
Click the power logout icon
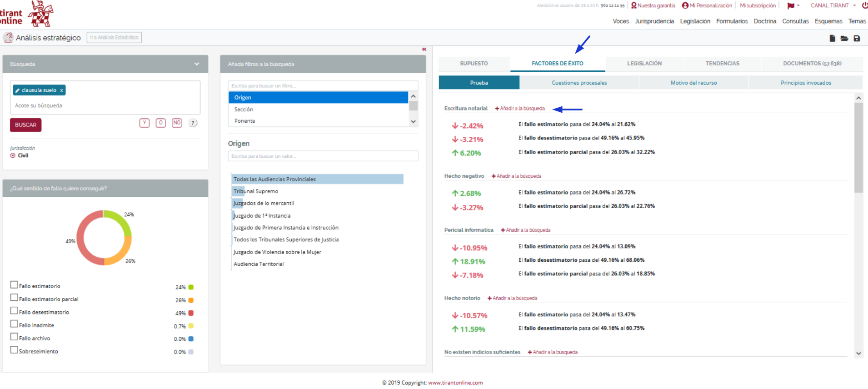coord(864,5)
